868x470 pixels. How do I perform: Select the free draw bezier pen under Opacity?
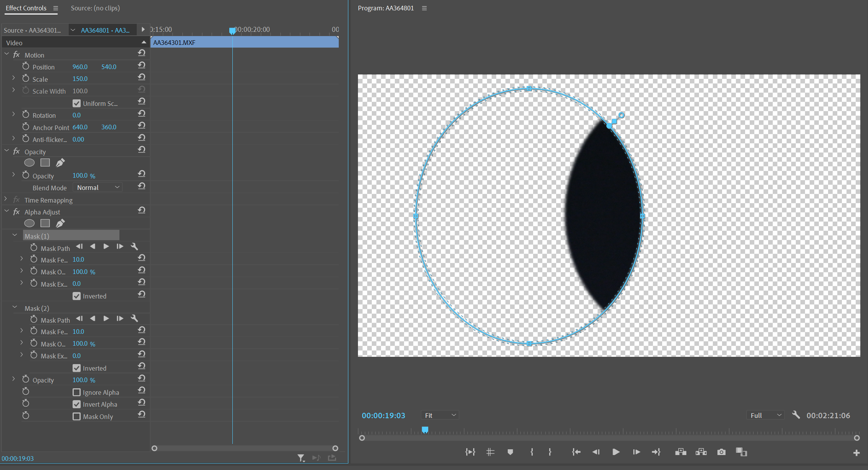60,162
